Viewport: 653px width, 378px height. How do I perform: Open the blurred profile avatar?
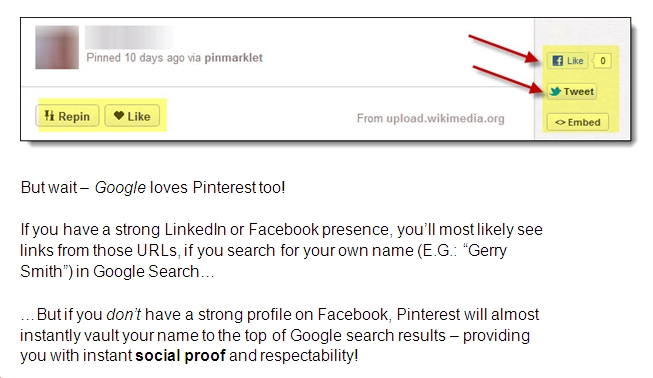click(x=57, y=47)
